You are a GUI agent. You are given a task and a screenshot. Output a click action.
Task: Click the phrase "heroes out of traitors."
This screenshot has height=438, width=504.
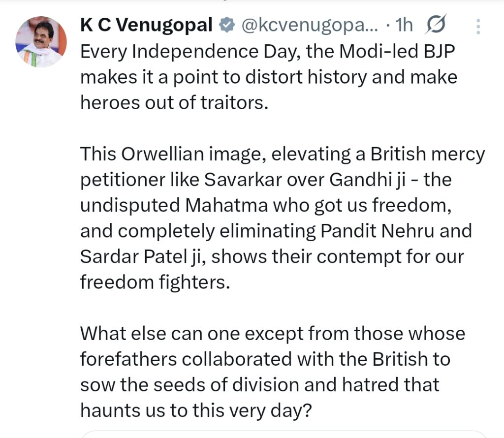[174, 103]
